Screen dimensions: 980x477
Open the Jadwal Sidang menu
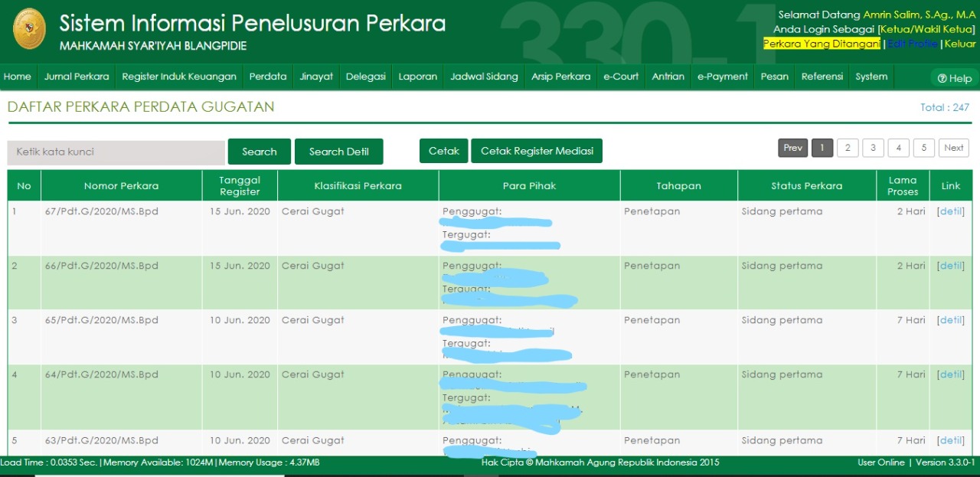tap(484, 77)
